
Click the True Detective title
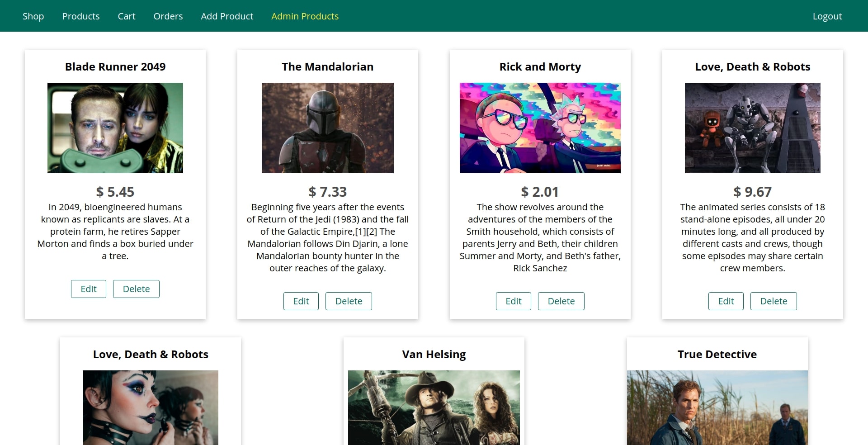(717, 355)
